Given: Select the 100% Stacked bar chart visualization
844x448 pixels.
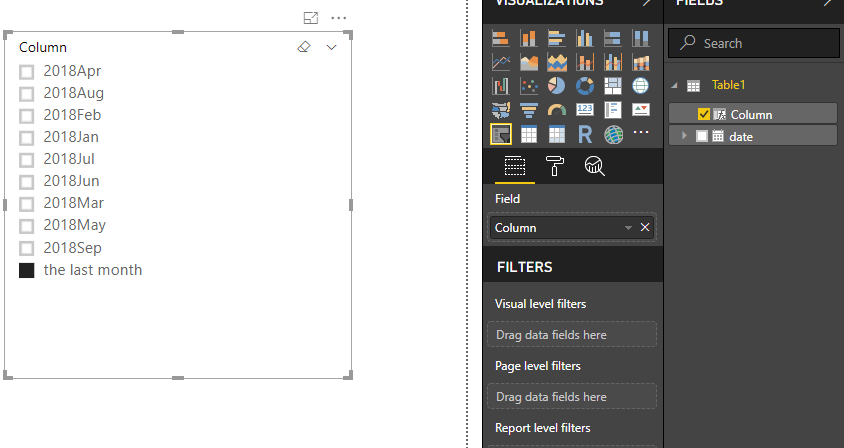Looking at the screenshot, I should [x=613, y=38].
